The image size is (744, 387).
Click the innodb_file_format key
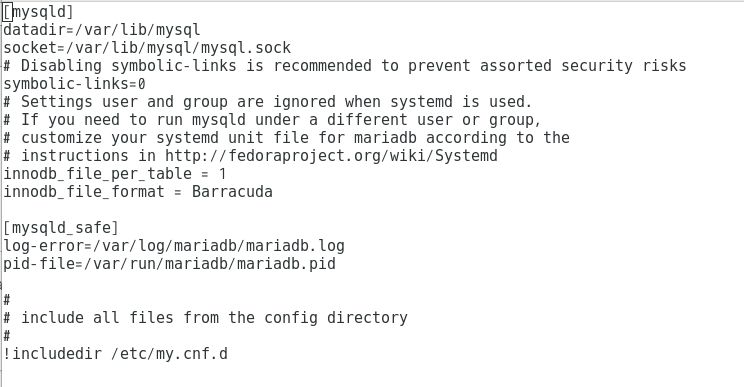point(84,192)
